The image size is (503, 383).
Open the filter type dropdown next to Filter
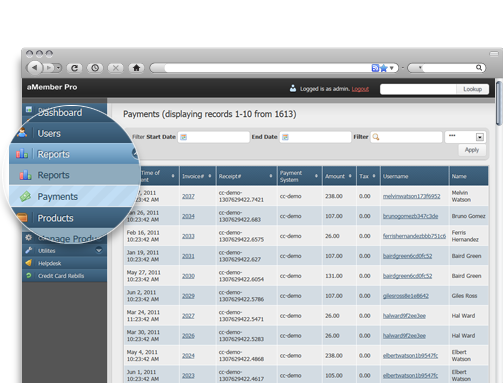[465, 137]
